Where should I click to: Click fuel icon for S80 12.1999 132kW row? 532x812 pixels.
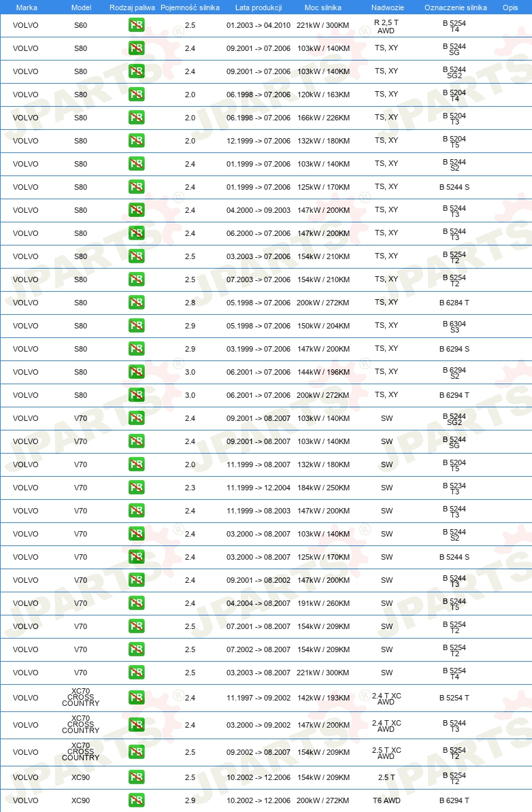(x=137, y=141)
